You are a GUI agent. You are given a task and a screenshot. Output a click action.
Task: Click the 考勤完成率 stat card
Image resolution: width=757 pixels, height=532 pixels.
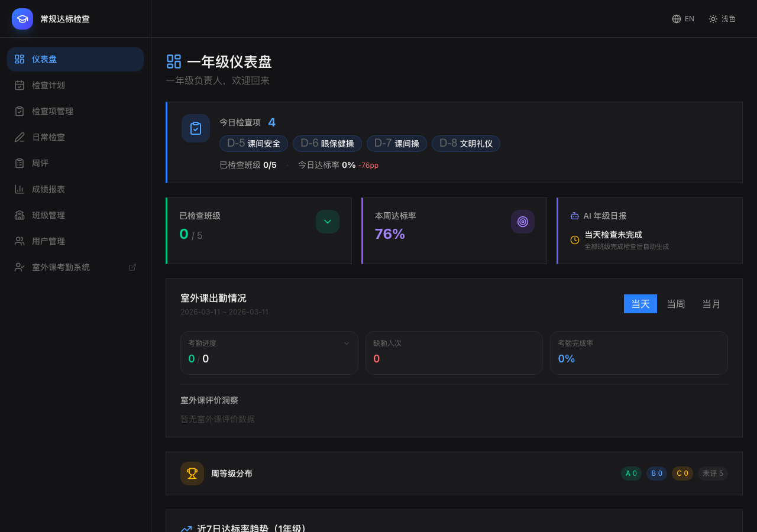(x=639, y=353)
